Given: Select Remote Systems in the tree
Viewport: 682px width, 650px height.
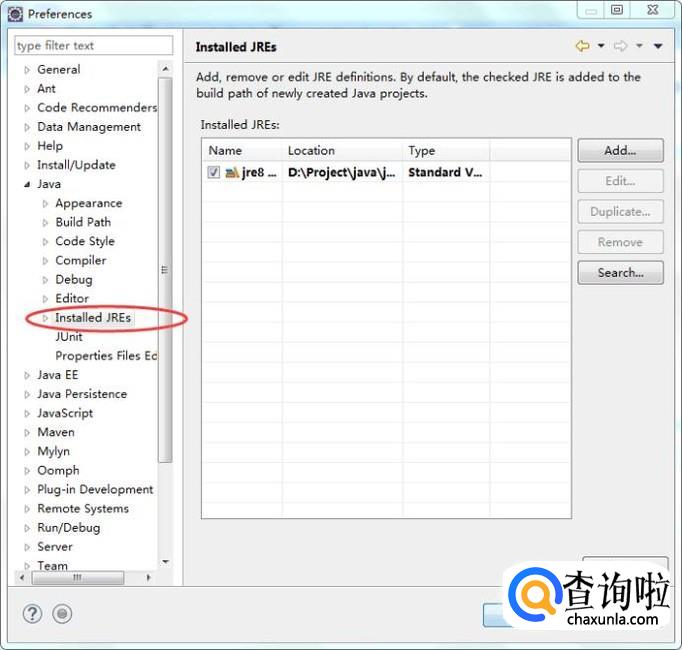Looking at the screenshot, I should click(83, 509).
